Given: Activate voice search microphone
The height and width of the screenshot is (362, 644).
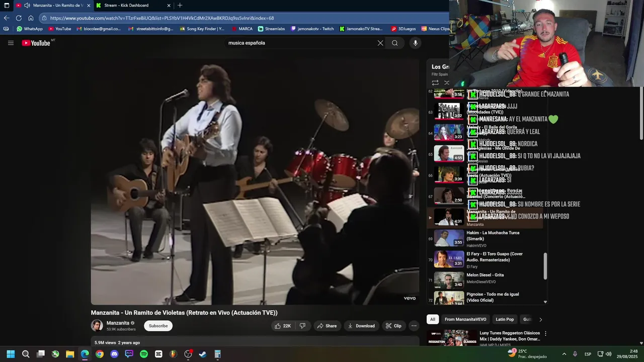Looking at the screenshot, I should [415, 43].
